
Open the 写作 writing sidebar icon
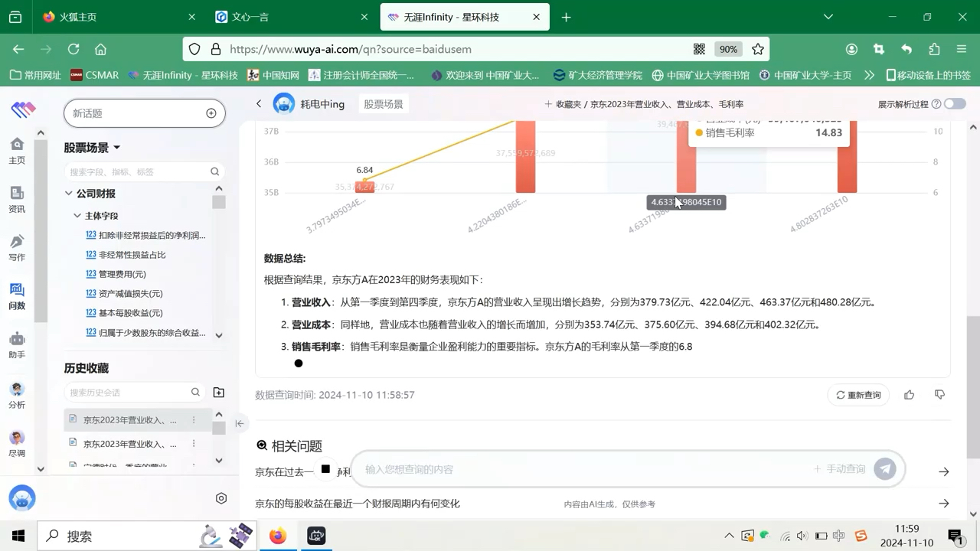click(17, 248)
